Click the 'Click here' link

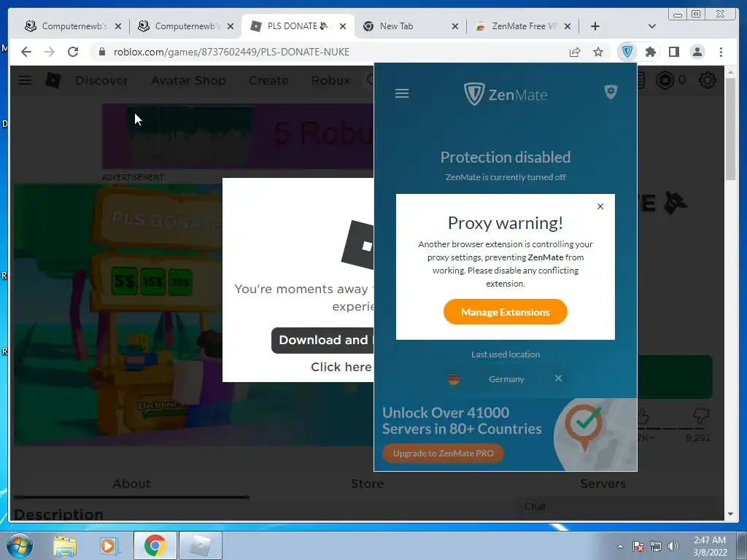[x=341, y=367]
